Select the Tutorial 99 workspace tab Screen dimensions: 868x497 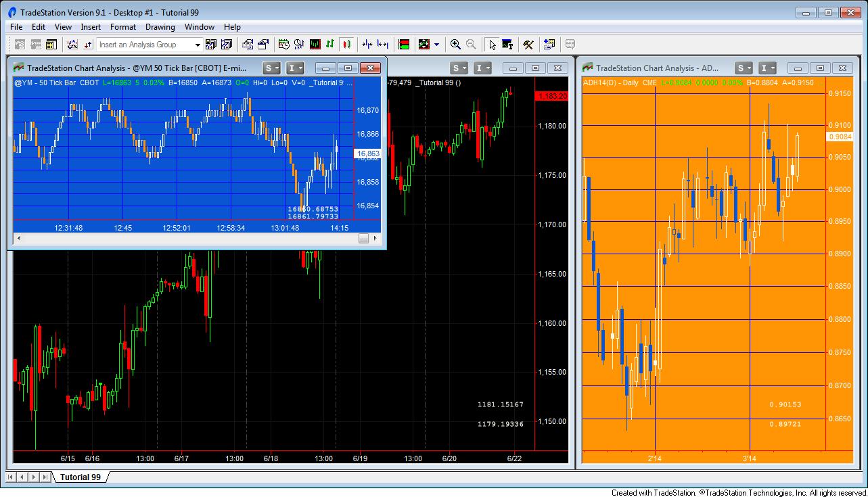[x=80, y=477]
